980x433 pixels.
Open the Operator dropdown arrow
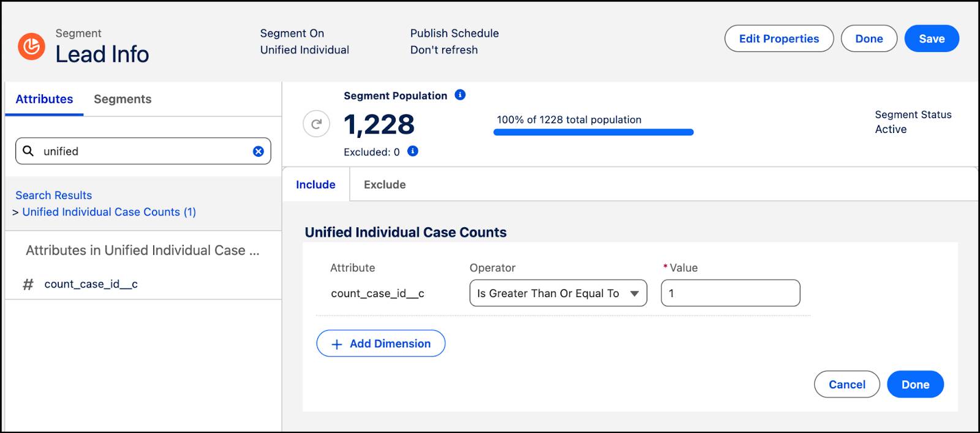pyautogui.click(x=635, y=293)
